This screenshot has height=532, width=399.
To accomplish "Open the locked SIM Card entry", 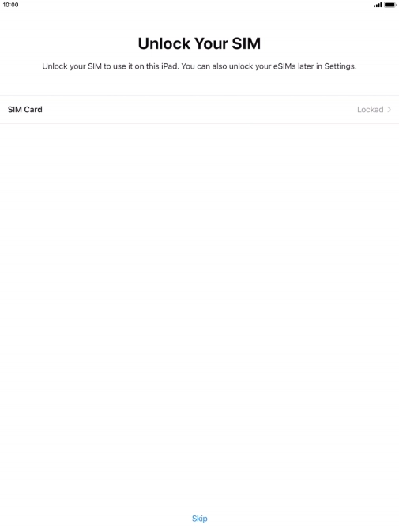I will coord(199,109).
